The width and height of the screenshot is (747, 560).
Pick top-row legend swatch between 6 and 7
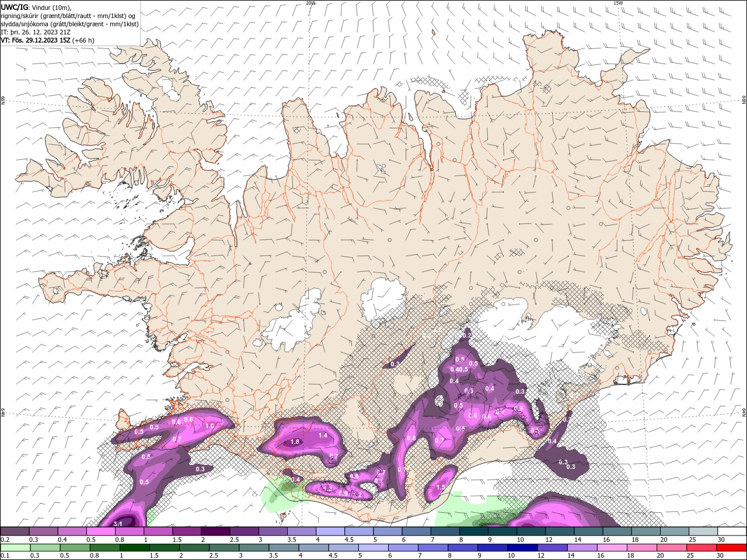pos(416,531)
